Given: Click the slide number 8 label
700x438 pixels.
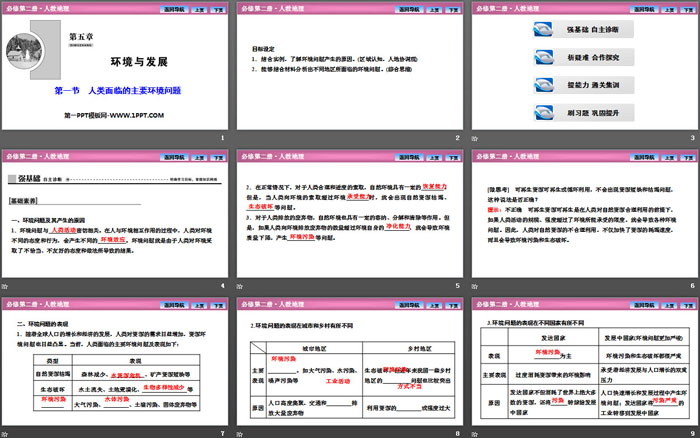Looking at the screenshot, I should click(457, 434).
